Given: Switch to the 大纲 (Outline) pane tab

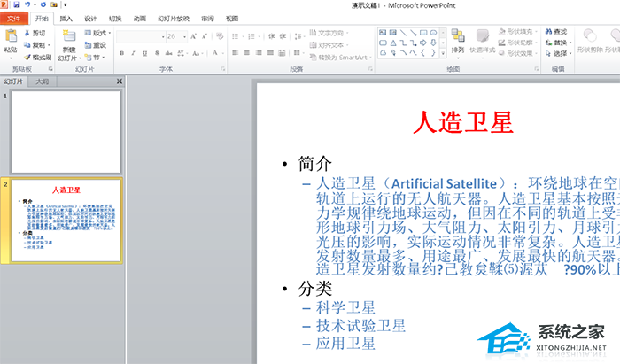Looking at the screenshot, I should click(x=42, y=81).
